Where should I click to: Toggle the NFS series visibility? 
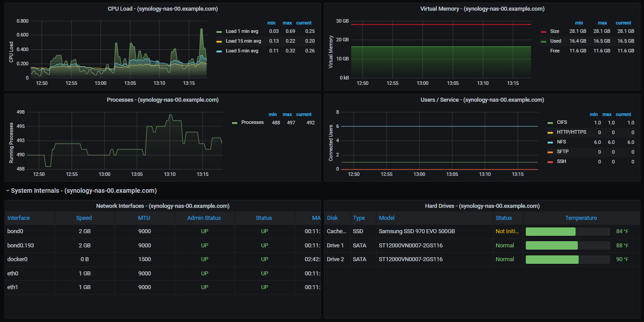click(561, 142)
